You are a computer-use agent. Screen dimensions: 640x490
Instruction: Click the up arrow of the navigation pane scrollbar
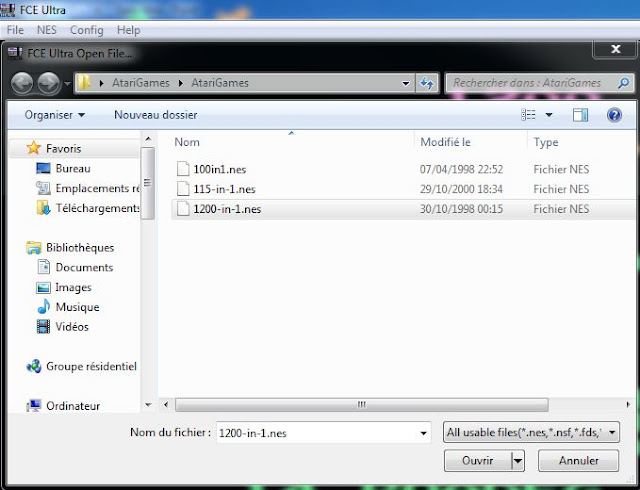tap(148, 139)
